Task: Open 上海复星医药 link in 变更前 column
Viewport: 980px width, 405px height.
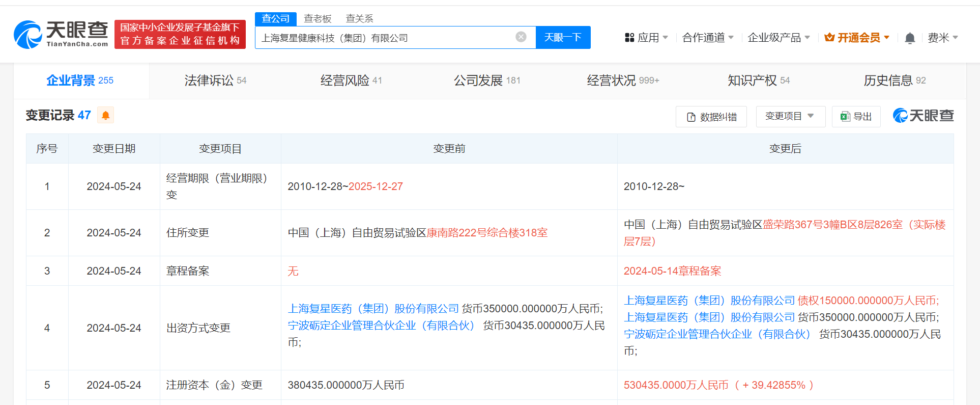Action: click(373, 309)
